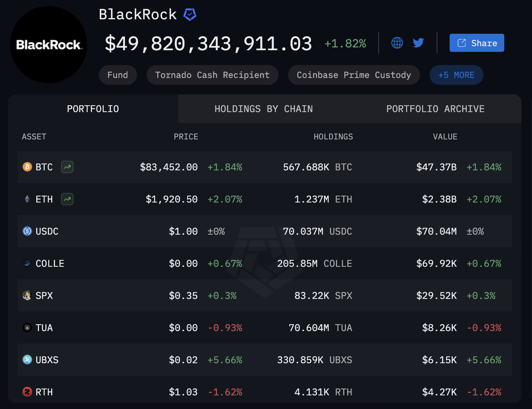Click the UBXS token icon
The image size is (532, 409).
27,360
